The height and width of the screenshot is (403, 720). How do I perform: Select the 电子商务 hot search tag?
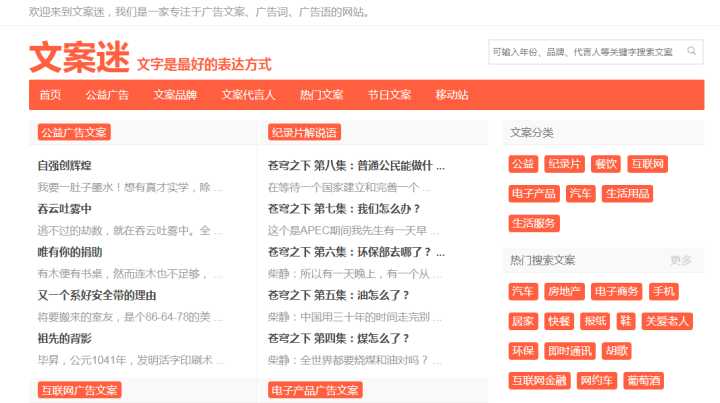(x=617, y=291)
